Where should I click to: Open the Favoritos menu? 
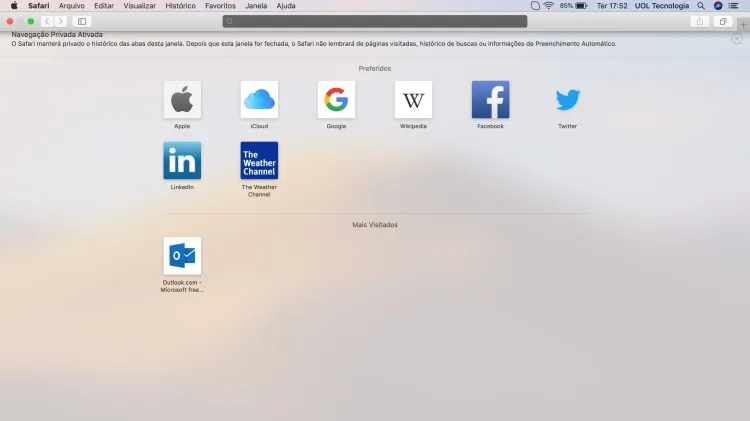(220, 6)
